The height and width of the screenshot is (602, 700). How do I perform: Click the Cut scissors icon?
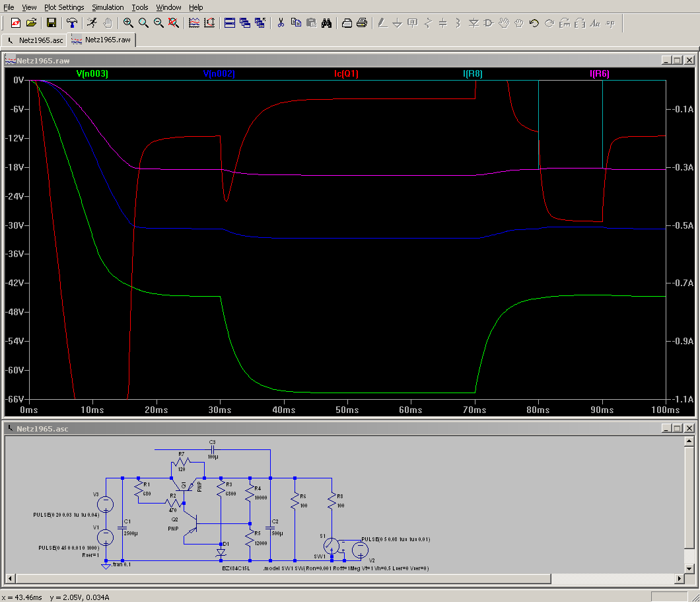point(281,22)
